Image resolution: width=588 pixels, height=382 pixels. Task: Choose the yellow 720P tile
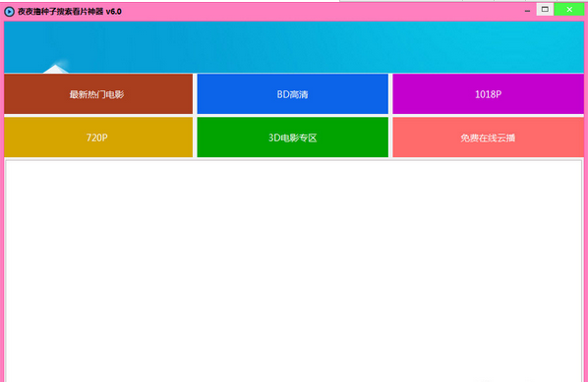(x=98, y=137)
